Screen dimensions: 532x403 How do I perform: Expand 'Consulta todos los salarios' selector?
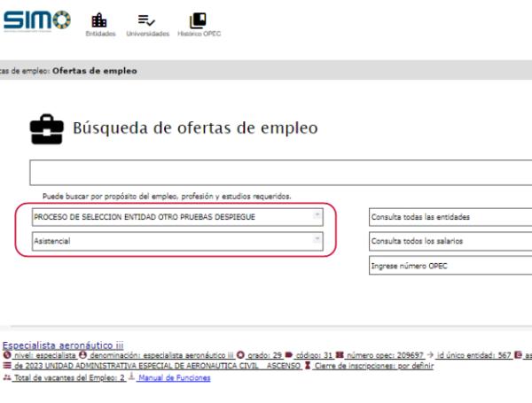(450, 241)
